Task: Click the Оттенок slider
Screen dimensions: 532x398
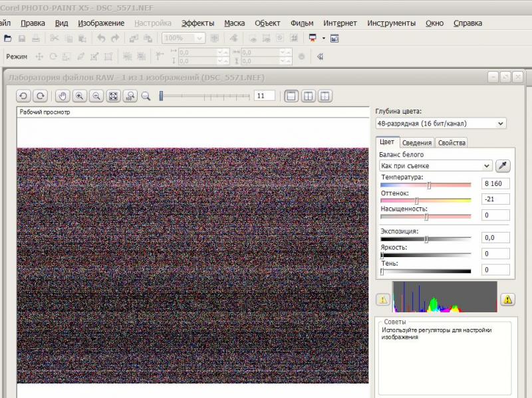Action: tap(426, 201)
